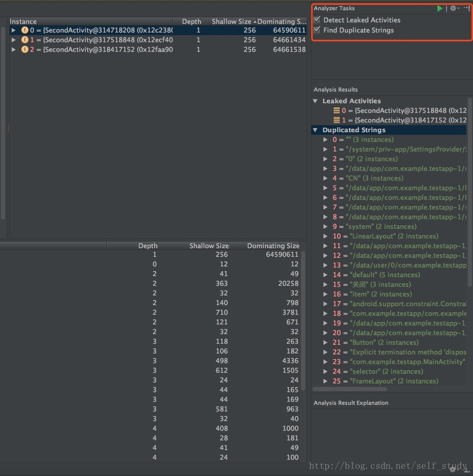This screenshot has height=476, width=473.
Task: Sort instances by Dominating Size column
Action: click(x=282, y=21)
